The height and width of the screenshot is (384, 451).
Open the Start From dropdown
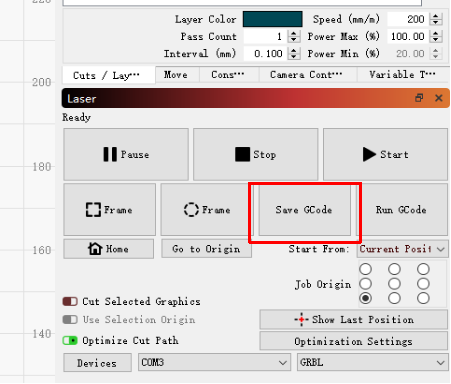(403, 249)
